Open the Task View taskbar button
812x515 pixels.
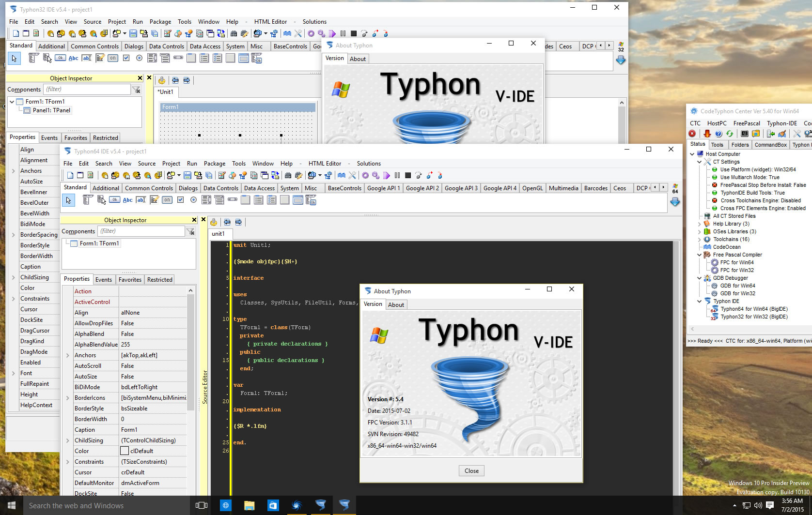202,505
